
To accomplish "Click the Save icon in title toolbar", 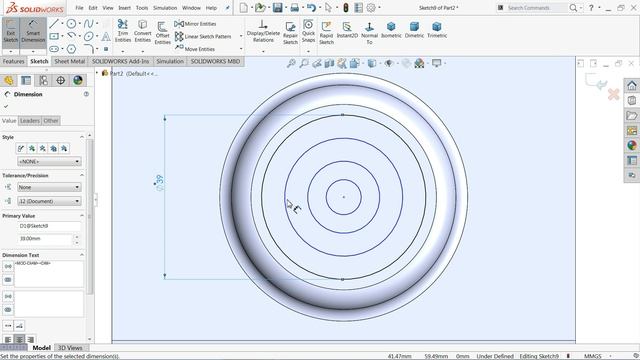I will tap(278, 7).
